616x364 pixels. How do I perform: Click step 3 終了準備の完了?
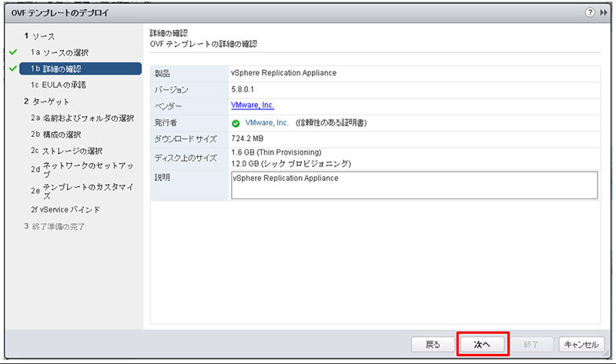(54, 226)
